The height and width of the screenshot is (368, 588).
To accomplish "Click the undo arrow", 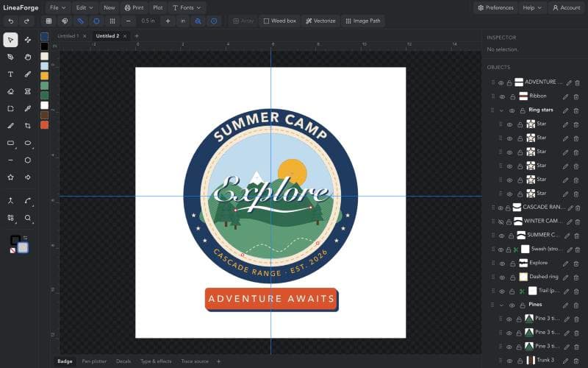I will (x=11, y=21).
